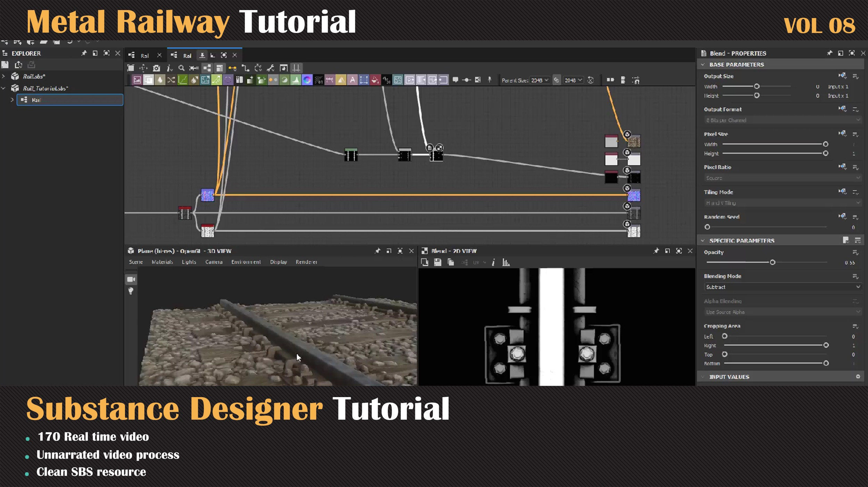This screenshot has height=487, width=868.
Task: Add an HSL color wheel node
Action: 307,80
